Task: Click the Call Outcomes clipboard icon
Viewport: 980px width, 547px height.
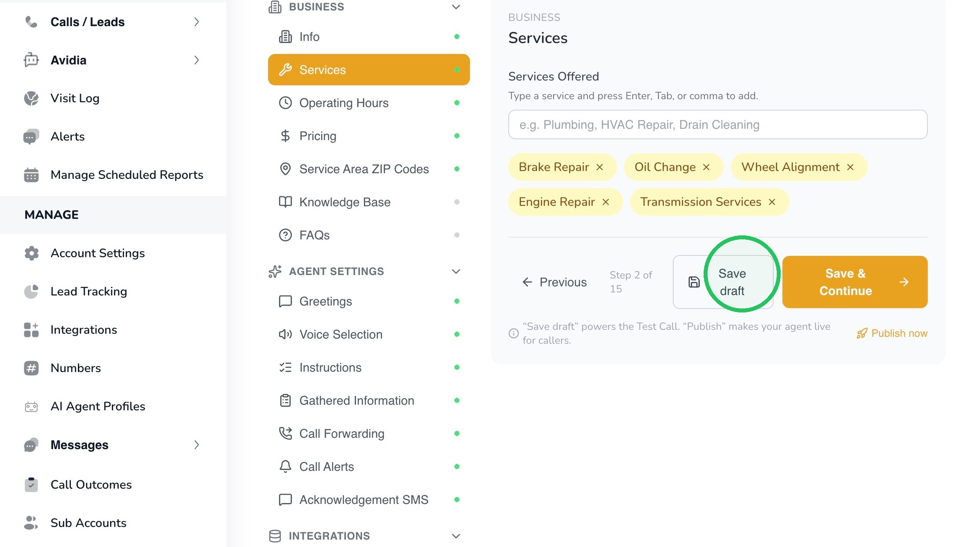Action: [x=31, y=484]
